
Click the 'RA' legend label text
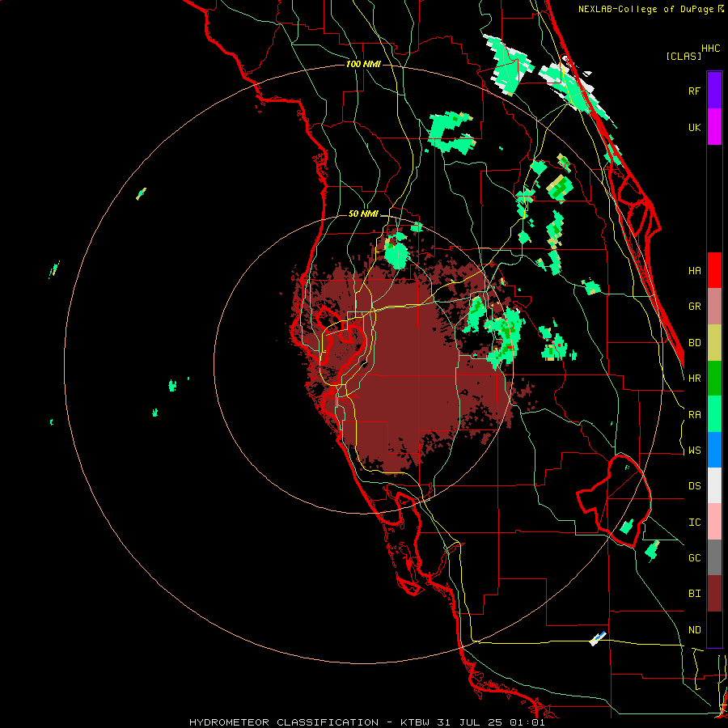(x=694, y=415)
